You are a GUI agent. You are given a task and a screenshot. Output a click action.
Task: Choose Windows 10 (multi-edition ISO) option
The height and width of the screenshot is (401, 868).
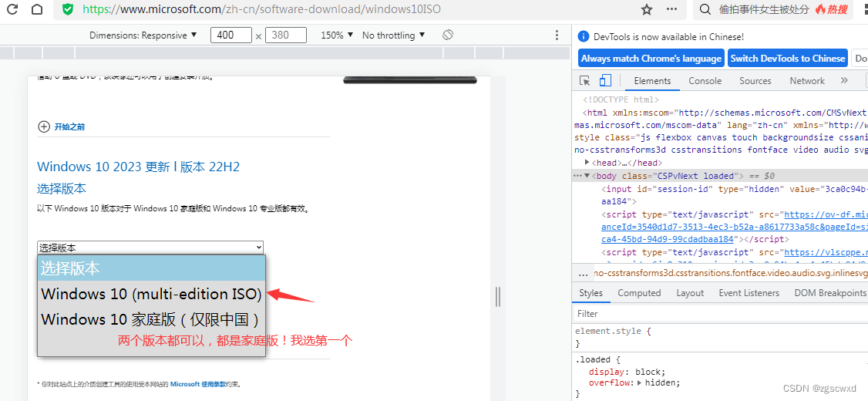click(x=151, y=294)
